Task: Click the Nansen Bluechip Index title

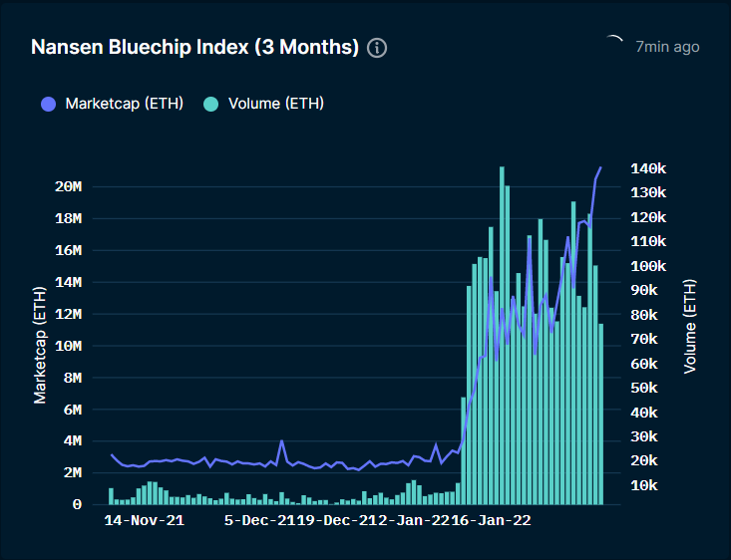Action: [x=194, y=47]
